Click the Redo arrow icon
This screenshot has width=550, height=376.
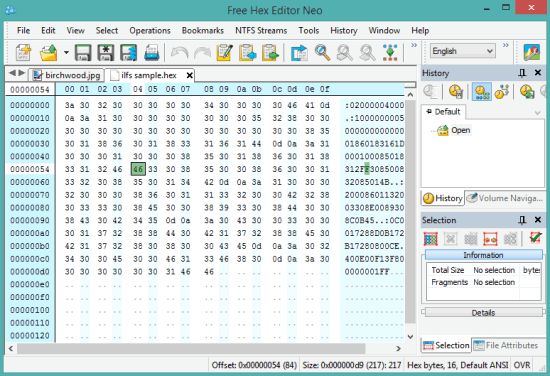[x=202, y=53]
